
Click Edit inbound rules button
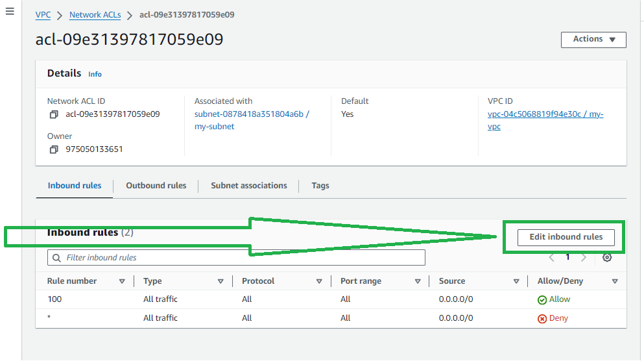pyautogui.click(x=566, y=237)
